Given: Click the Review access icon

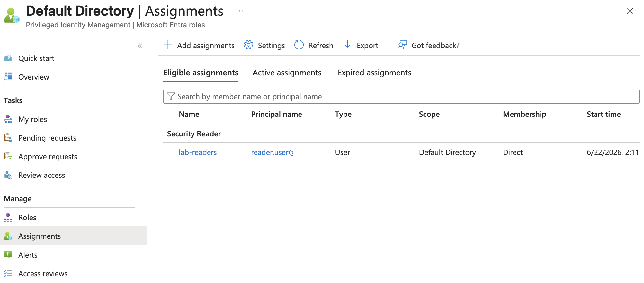Looking at the screenshot, I should click(8, 175).
